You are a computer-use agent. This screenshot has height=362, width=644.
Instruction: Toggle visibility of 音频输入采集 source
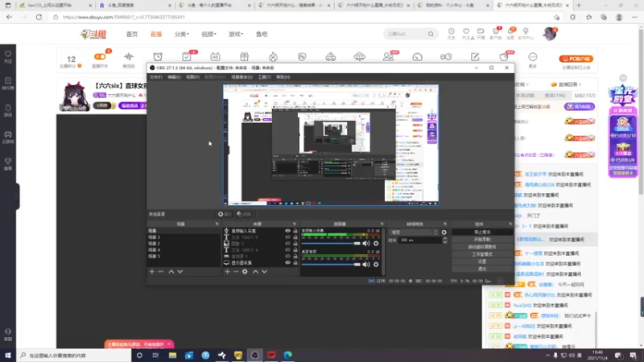click(287, 231)
